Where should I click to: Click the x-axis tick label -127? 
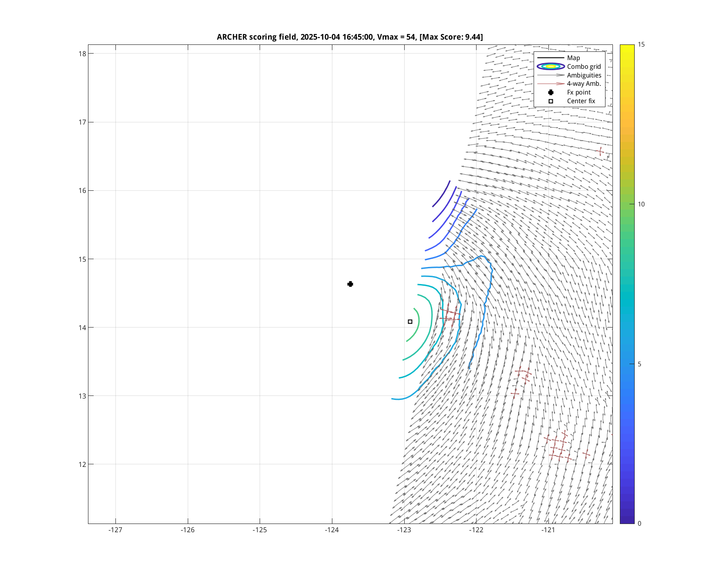tap(115, 530)
